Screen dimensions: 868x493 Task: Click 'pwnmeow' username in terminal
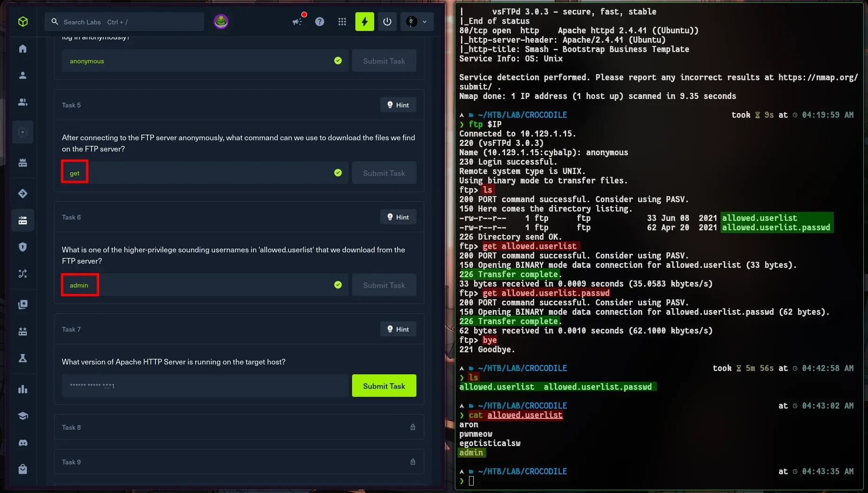[x=476, y=434]
